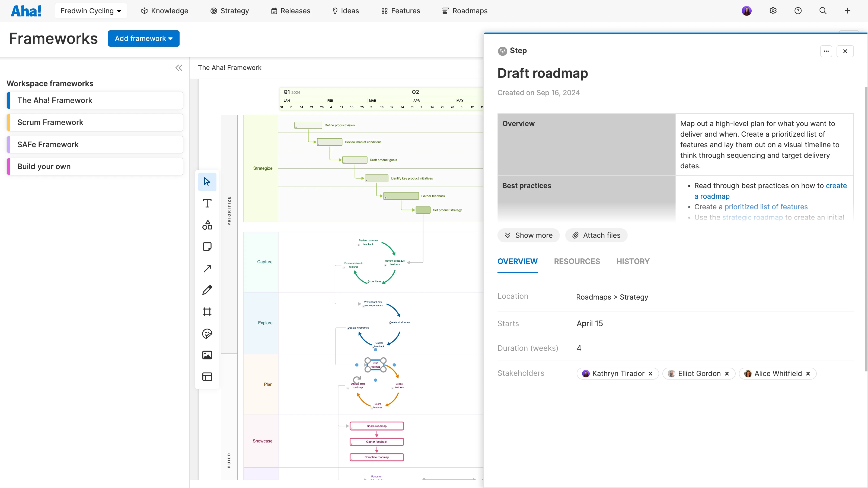Switch to the RESOURCES tab
Image resolution: width=868 pixels, height=488 pixels.
[x=577, y=261]
